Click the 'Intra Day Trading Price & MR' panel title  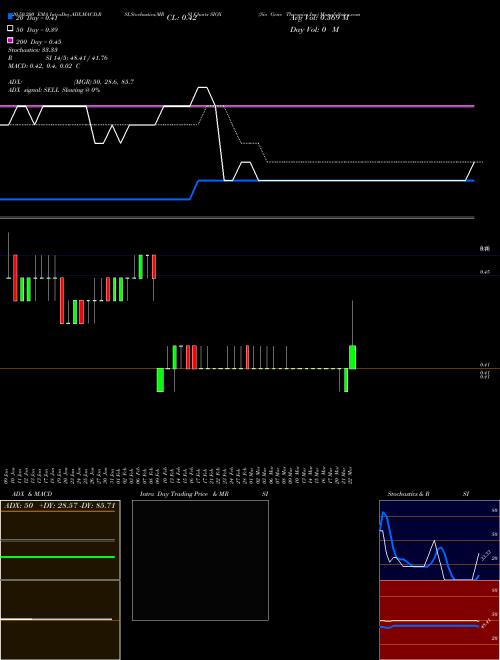tap(184, 494)
